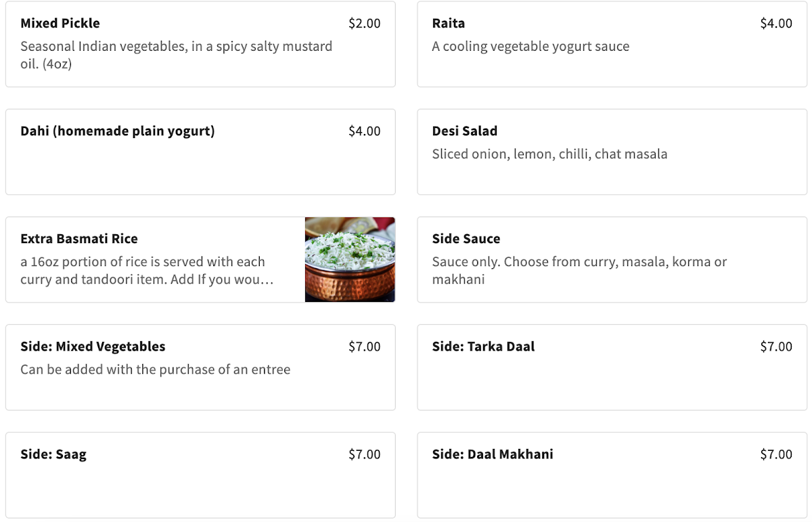Click the truncated rice portion description
This screenshot has width=812, height=522.
coord(147,271)
